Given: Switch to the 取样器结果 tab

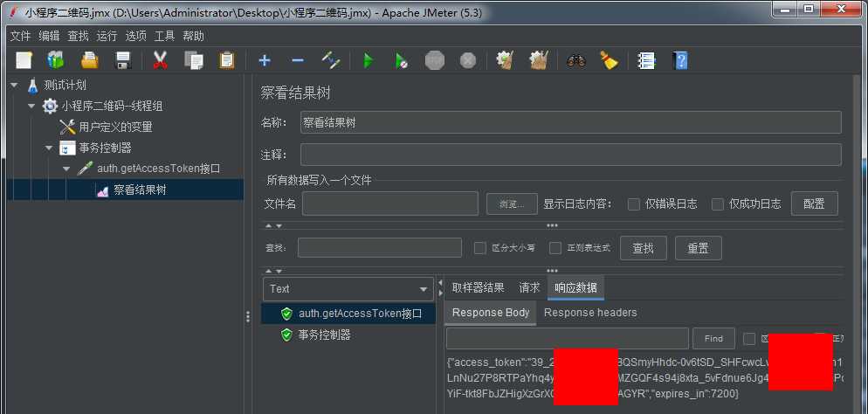Looking at the screenshot, I should click(479, 287).
